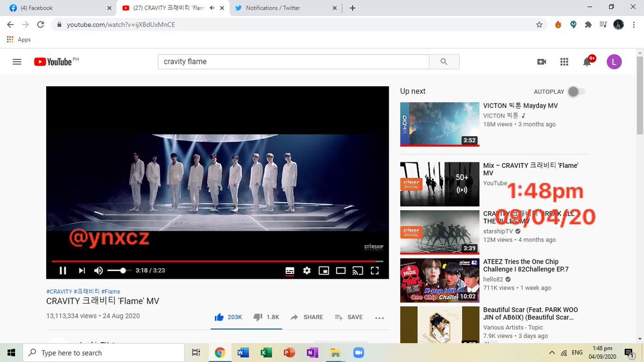Mute the video player volume
Image resolution: width=644 pixels, height=362 pixels.
pyautogui.click(x=99, y=271)
